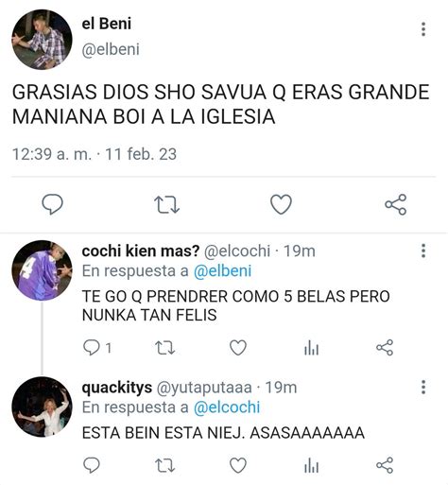
Task: Open more options for cochi's reply
Action: coord(423,251)
